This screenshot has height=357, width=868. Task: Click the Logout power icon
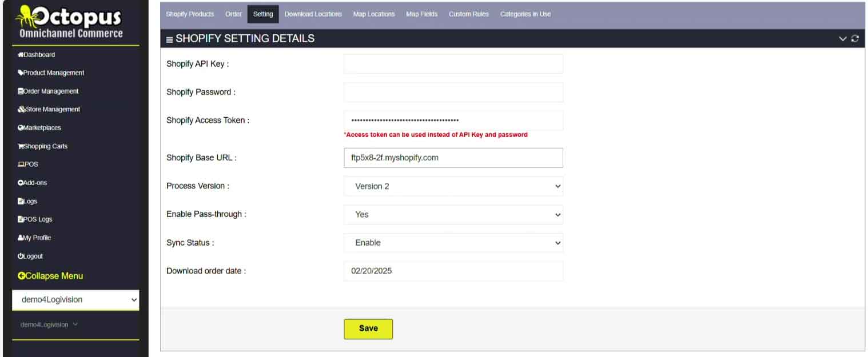[21, 256]
